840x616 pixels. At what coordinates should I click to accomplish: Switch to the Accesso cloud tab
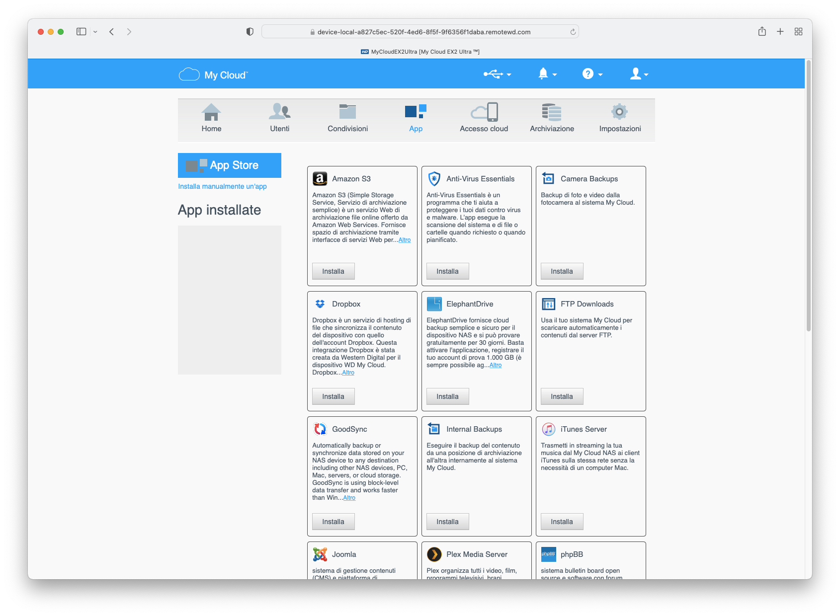point(484,129)
